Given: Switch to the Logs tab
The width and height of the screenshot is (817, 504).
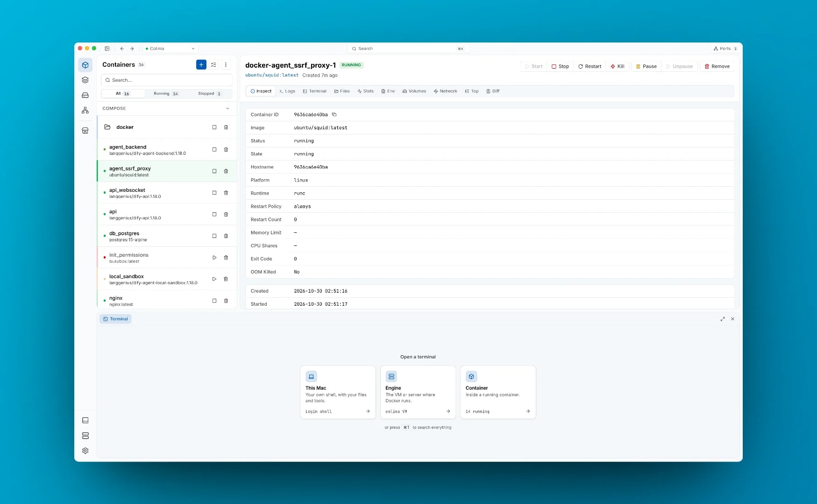Looking at the screenshot, I should (x=287, y=91).
